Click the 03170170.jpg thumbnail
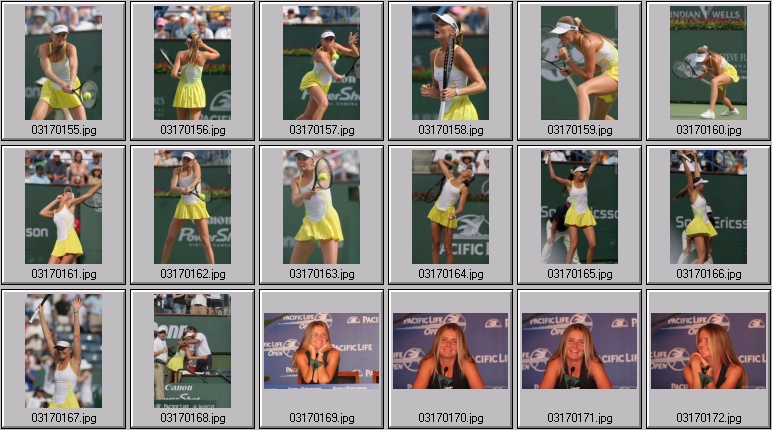The image size is (772, 430). [x=450, y=351]
